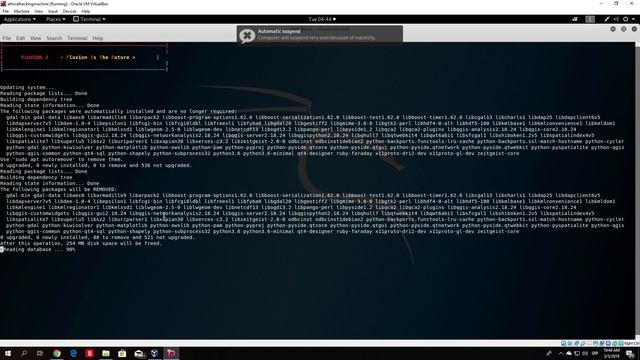Screen dimensions: 640x360
Task: Restore the VirtualBox window size
Action: [616, 4]
